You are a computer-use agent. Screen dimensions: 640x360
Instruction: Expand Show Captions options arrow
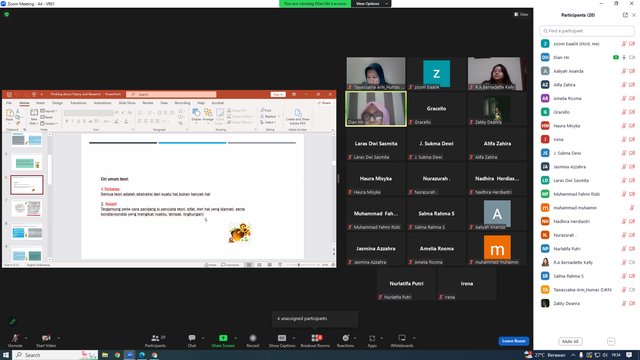[294, 338]
